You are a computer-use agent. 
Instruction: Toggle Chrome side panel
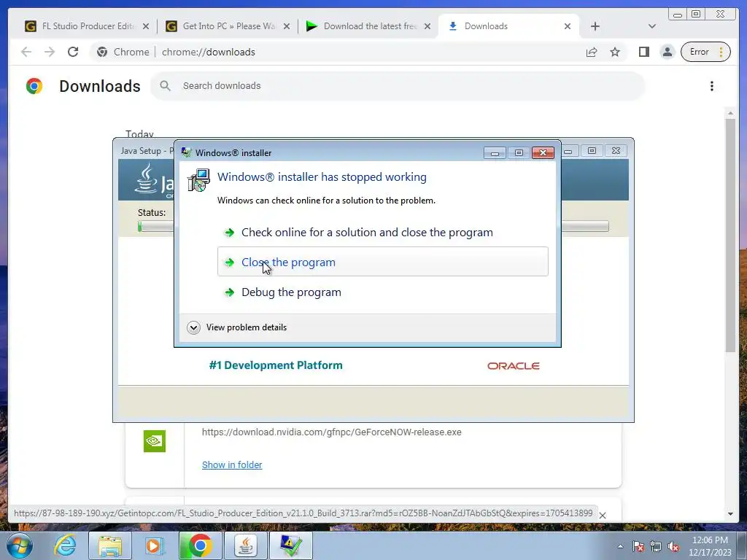pyautogui.click(x=644, y=52)
